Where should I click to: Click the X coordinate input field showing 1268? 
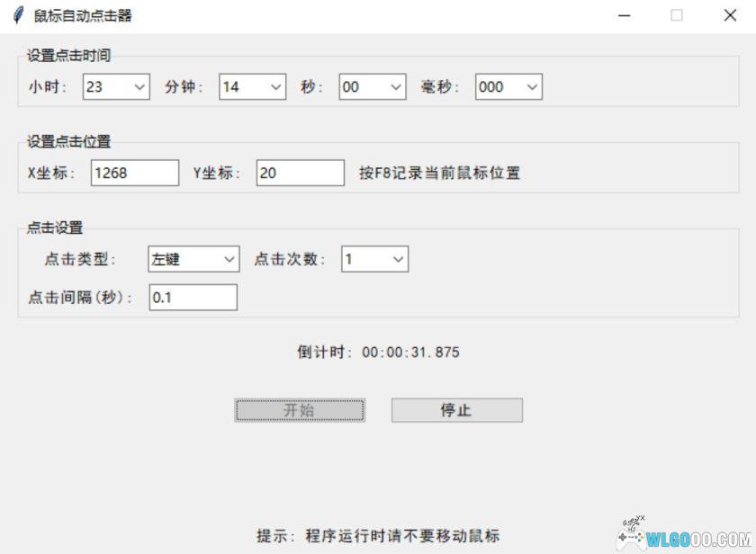coord(133,171)
